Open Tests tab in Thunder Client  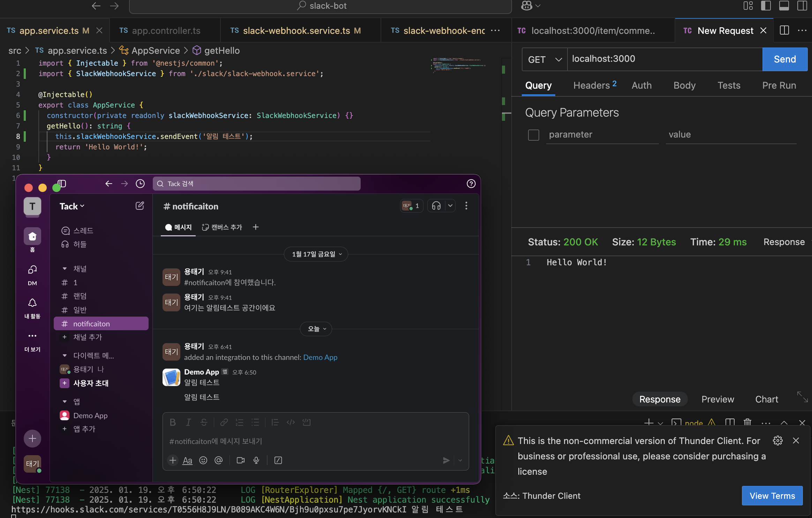pos(729,85)
